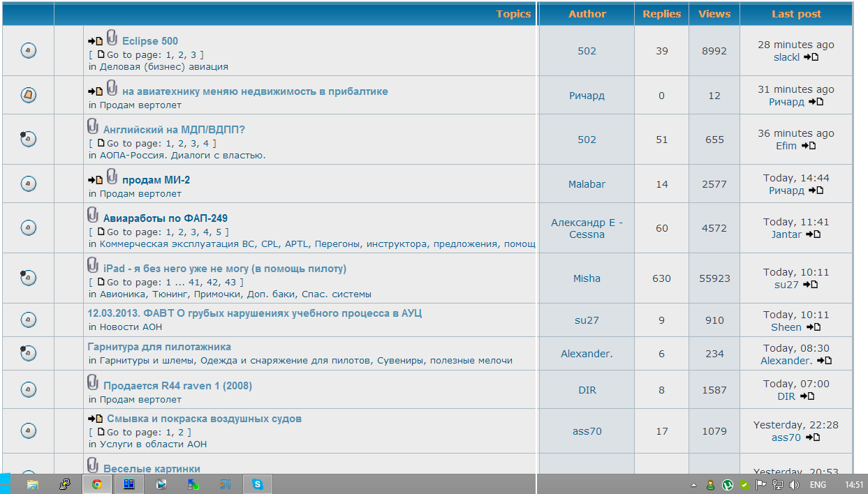The height and width of the screenshot is (494, 868).
Task: Click the attachment paperclip beside продам МИ-2
Action: point(112,177)
